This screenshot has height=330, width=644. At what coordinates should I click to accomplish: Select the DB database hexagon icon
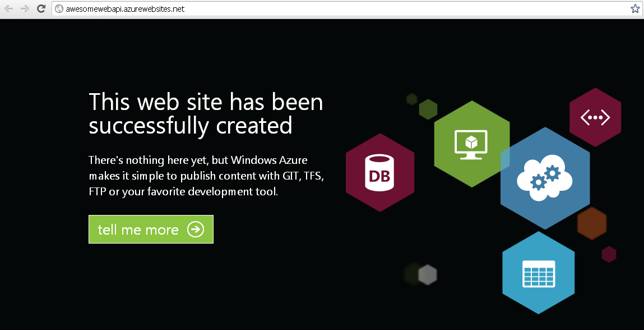click(379, 172)
